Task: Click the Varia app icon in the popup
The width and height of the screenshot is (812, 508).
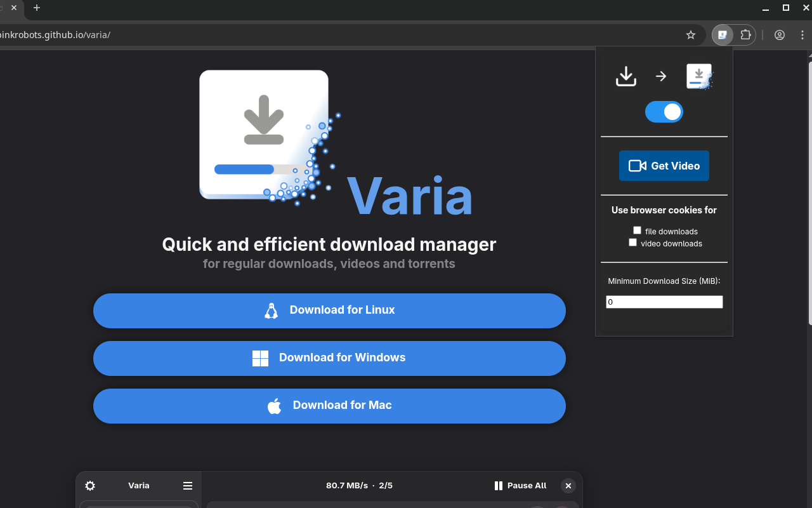Action: coord(700,76)
